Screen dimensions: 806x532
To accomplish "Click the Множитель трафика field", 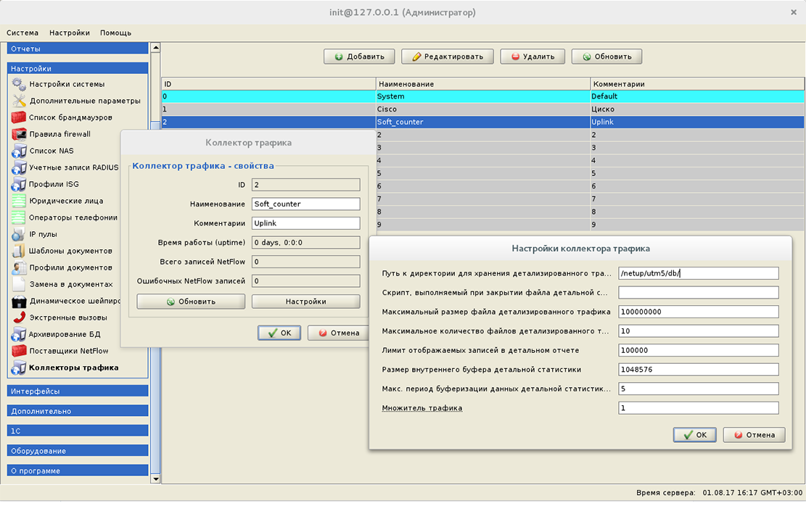I will tap(698, 408).
